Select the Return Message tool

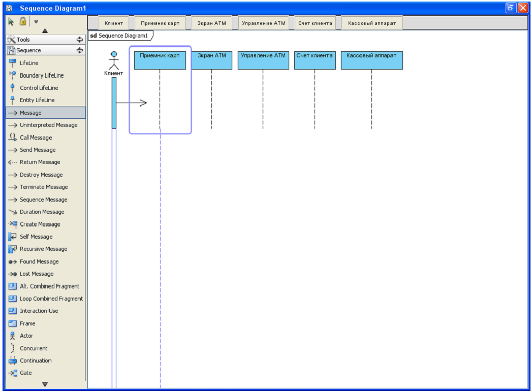tap(46, 162)
